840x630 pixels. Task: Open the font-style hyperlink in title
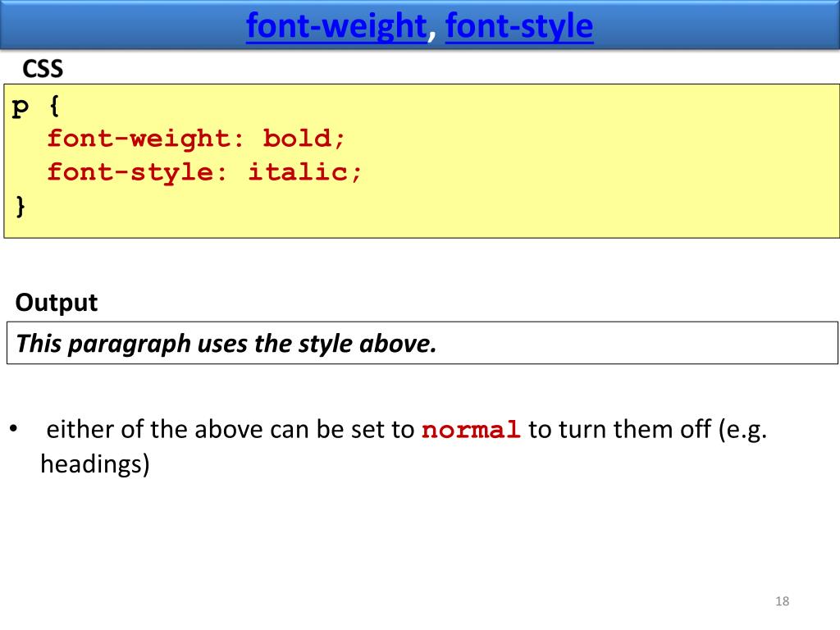pos(519,26)
